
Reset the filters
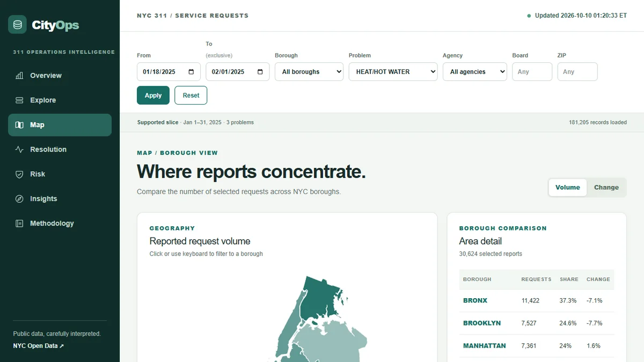point(191,95)
